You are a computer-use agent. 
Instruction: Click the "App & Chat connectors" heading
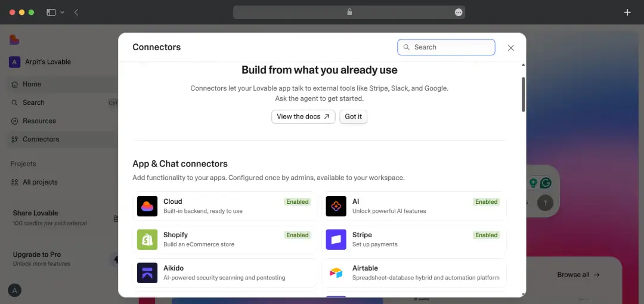pos(180,164)
